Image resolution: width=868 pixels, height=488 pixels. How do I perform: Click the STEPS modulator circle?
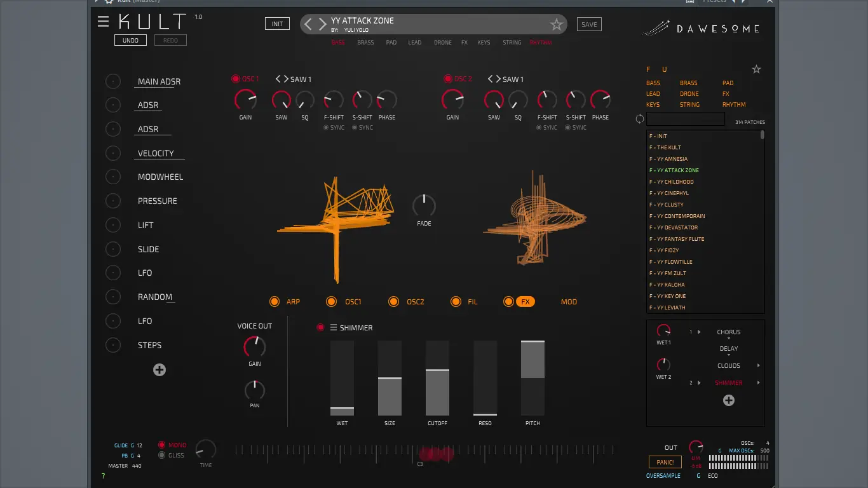(112, 345)
